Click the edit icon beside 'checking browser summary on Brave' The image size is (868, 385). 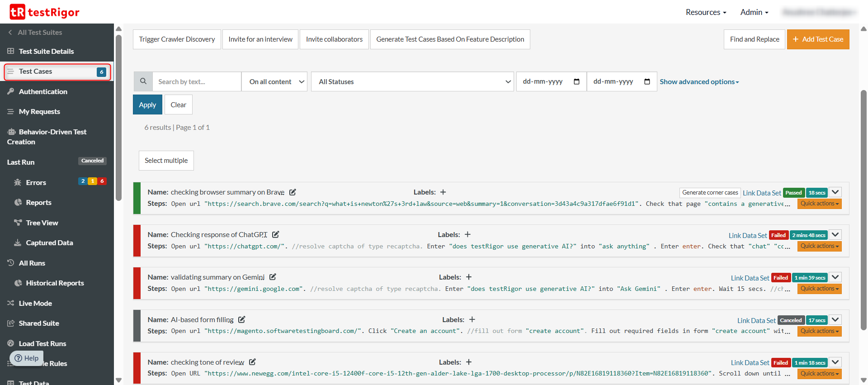[x=292, y=192]
